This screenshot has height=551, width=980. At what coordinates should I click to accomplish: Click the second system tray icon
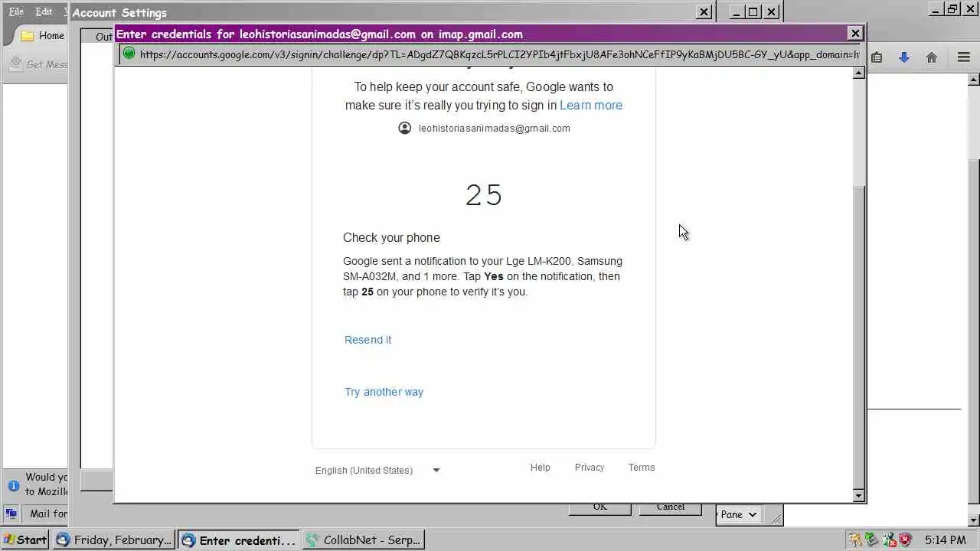point(871,540)
